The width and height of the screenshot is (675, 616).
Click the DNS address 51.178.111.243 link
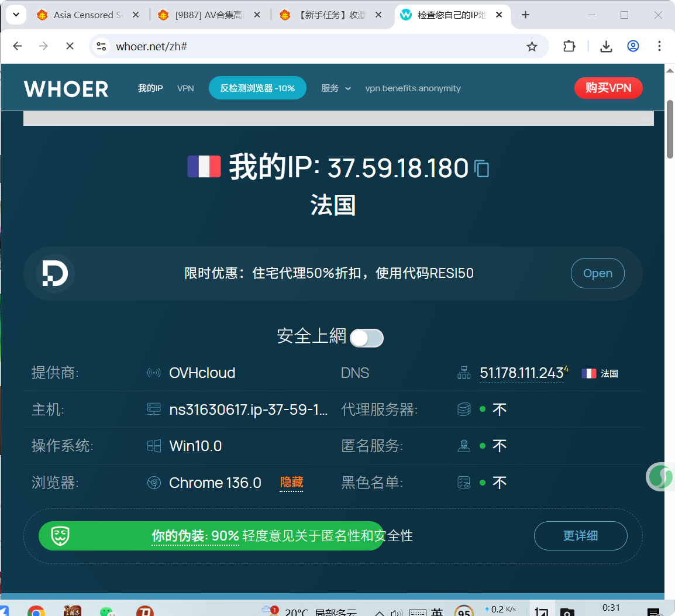522,373
